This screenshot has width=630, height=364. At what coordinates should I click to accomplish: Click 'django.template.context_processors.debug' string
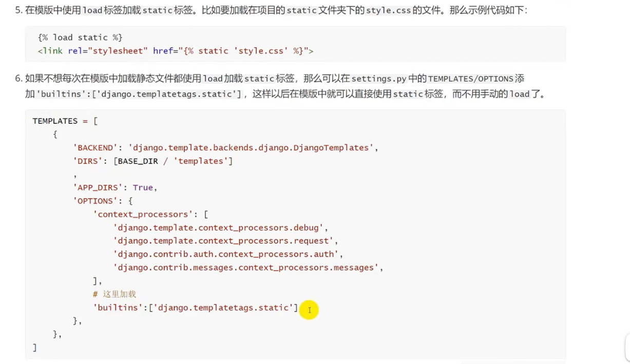tap(218, 228)
